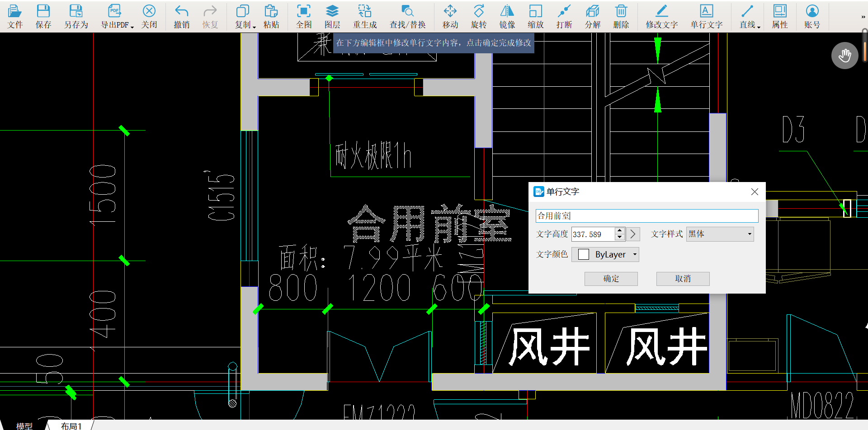868x430 pixels.
Task: Click the 删除 (Delete) icon
Action: click(621, 17)
